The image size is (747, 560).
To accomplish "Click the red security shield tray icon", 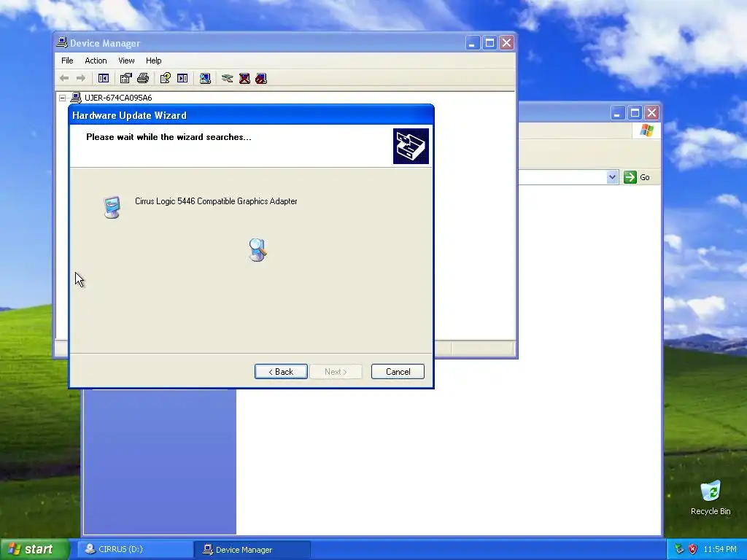I will click(692, 549).
